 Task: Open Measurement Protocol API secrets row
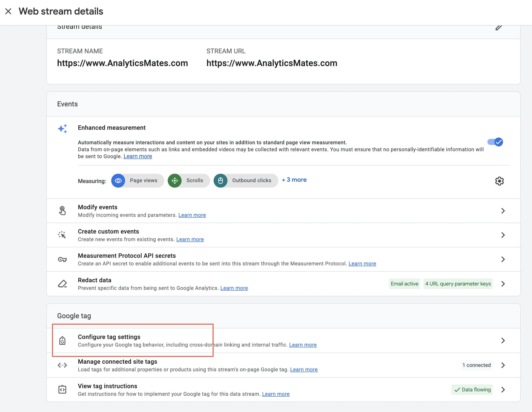click(x=283, y=259)
